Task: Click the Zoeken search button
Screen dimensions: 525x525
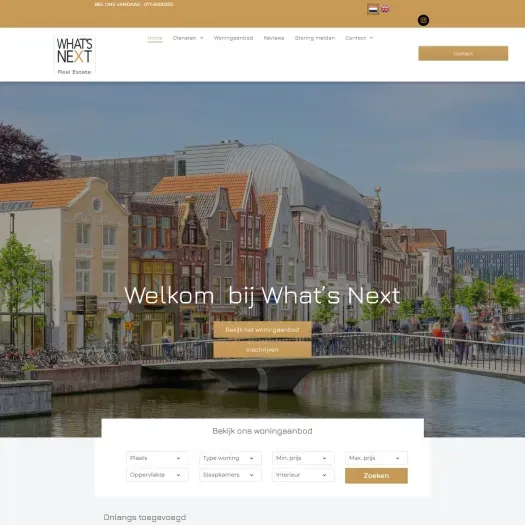Action: pyautogui.click(x=376, y=476)
